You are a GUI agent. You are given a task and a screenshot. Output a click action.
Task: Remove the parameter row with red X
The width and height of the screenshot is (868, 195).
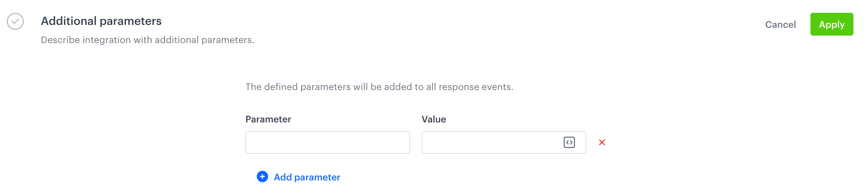[x=602, y=142]
